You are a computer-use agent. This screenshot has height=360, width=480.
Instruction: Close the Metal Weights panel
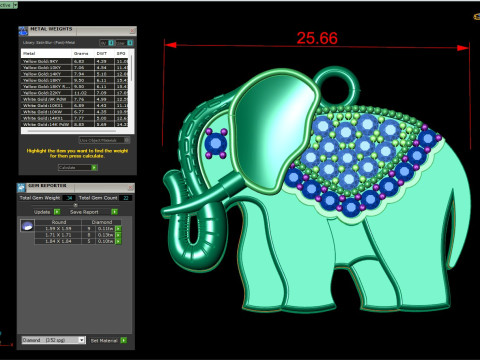[x=132, y=31]
